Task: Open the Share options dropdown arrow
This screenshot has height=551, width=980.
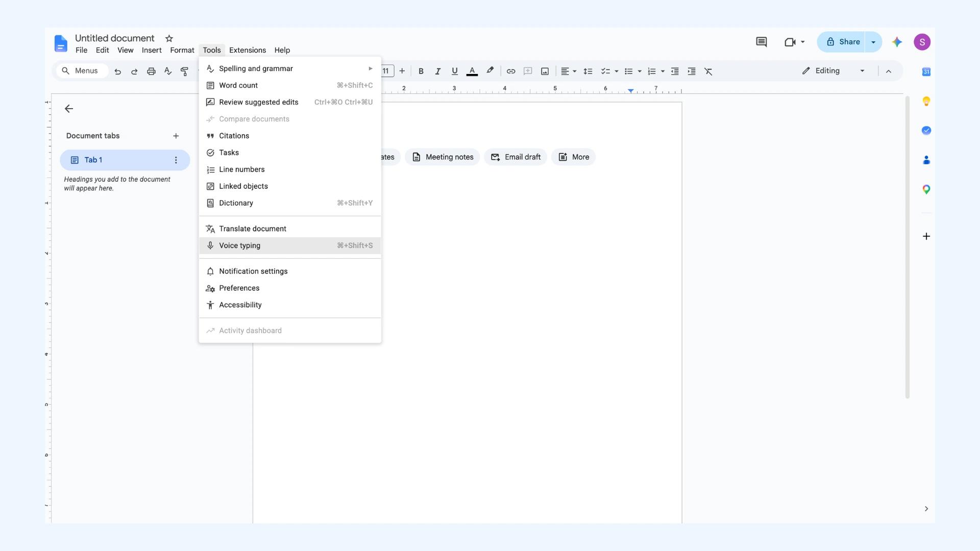Action: pos(874,42)
